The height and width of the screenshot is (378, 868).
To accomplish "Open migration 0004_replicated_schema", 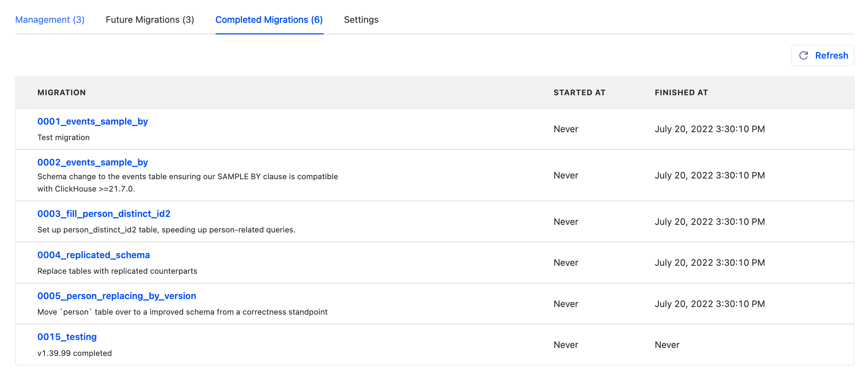I will [x=93, y=255].
